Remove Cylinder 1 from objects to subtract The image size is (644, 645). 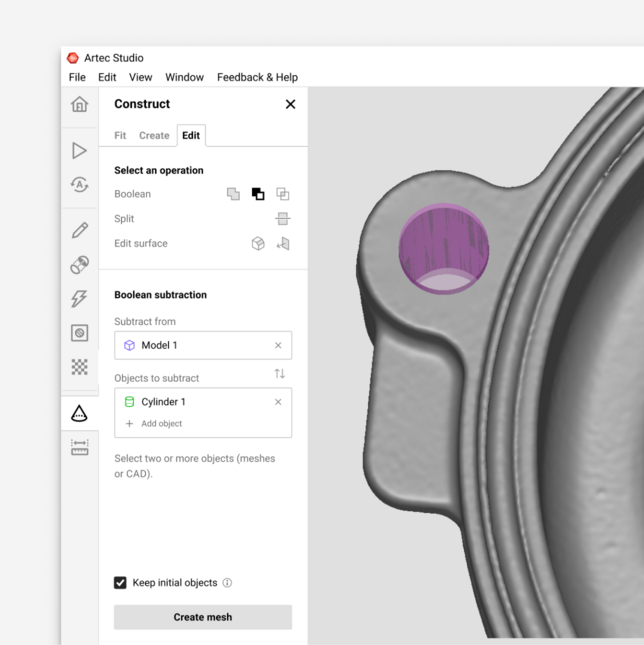pyautogui.click(x=278, y=402)
